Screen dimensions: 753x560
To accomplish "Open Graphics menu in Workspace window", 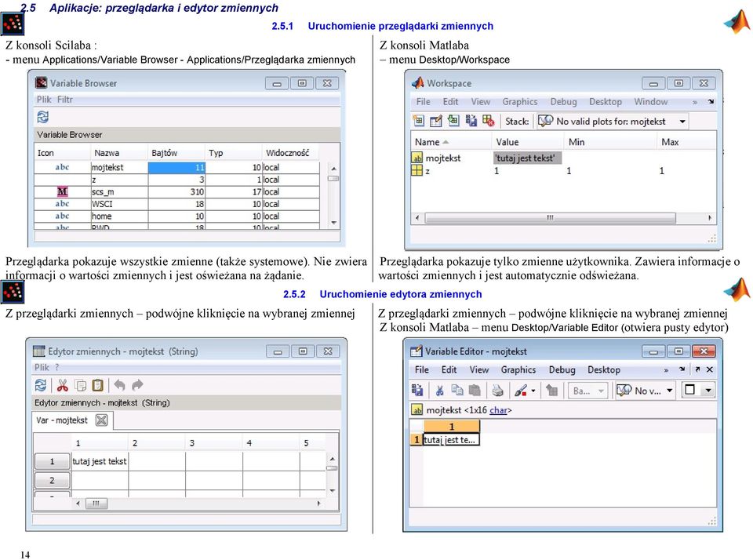I will point(519,102).
